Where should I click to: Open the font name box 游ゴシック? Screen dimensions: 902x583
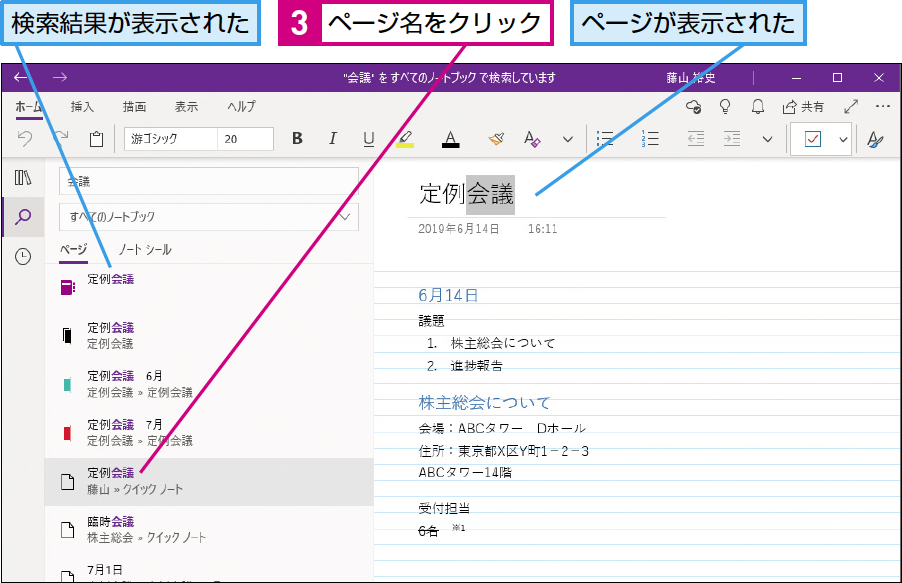coord(171,139)
